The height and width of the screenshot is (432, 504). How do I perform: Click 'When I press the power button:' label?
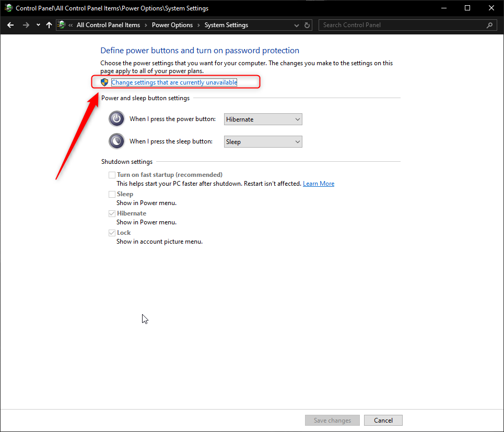click(x=172, y=119)
